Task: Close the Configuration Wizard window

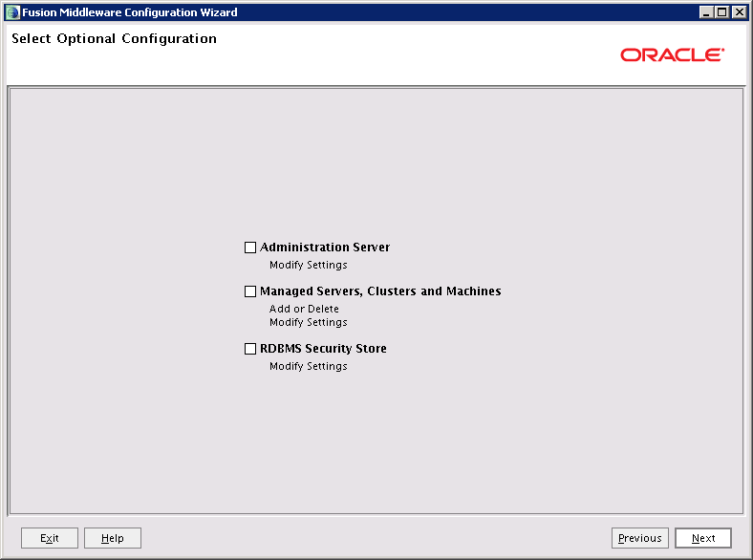Action: coord(739,12)
